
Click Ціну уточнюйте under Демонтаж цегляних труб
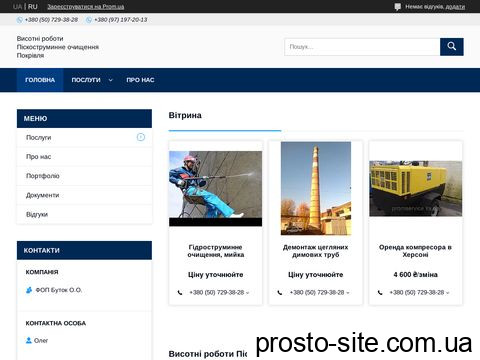coord(316,275)
